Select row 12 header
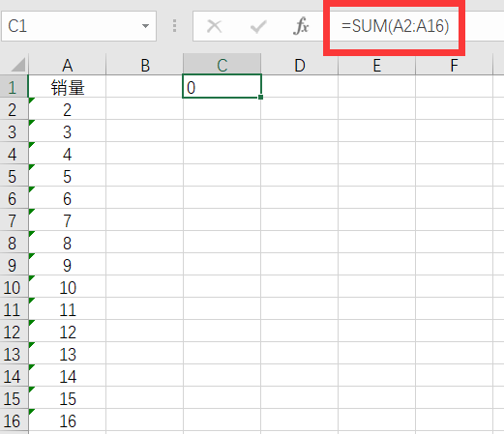Screen dimensions: 504x434 [14, 331]
